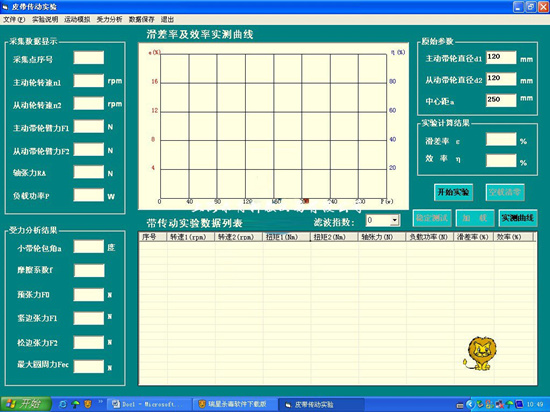The image size is (550, 412).
Task: Click the keyboard icon in system tray
Action: 460,405
